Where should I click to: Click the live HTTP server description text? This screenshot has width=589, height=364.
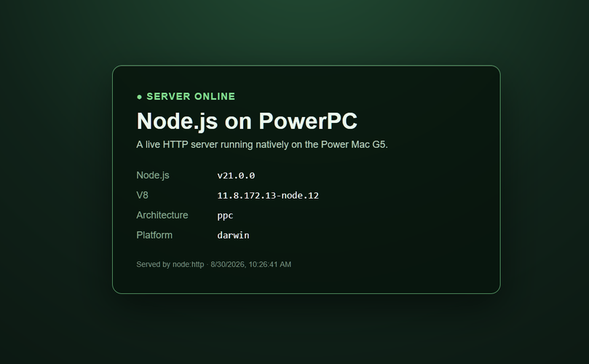262,145
